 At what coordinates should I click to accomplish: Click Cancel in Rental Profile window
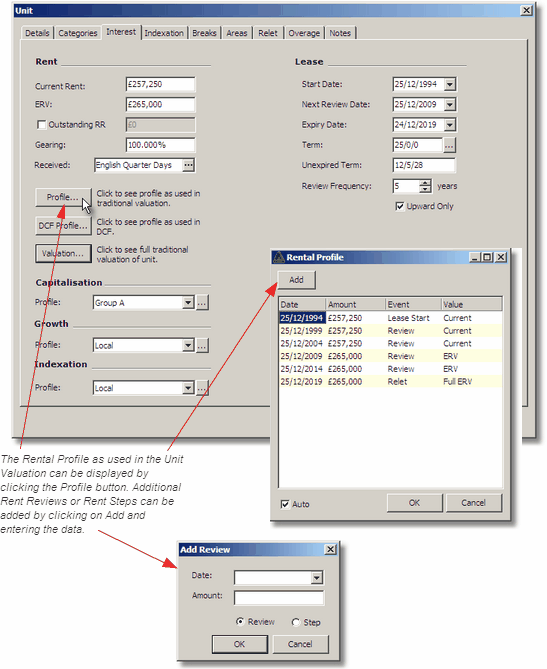tap(474, 503)
